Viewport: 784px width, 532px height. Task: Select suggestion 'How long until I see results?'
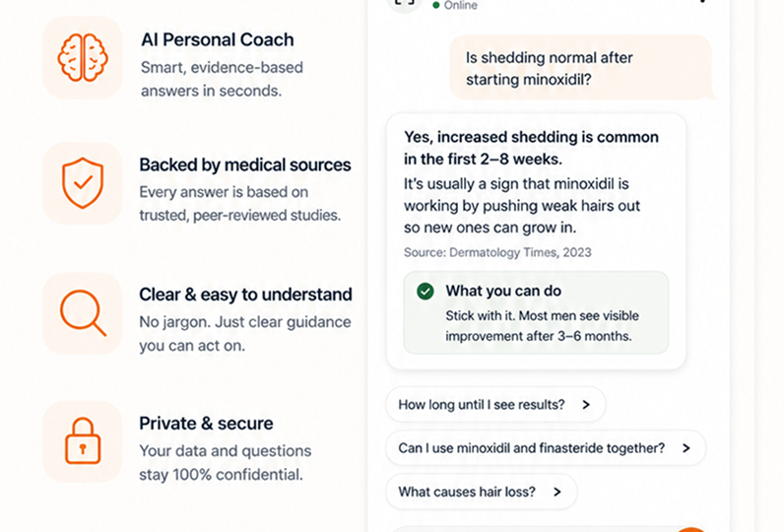click(495, 404)
